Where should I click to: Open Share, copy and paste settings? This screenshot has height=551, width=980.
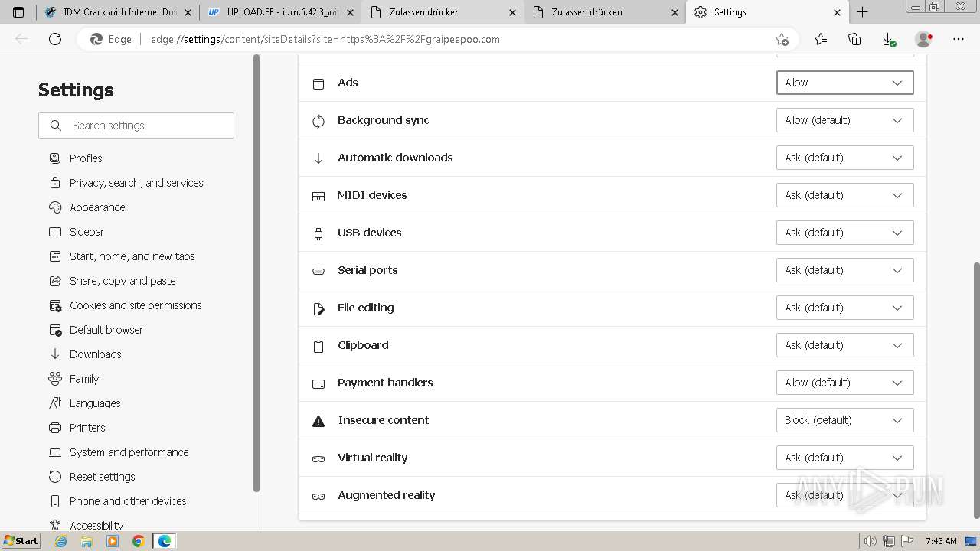coord(122,281)
